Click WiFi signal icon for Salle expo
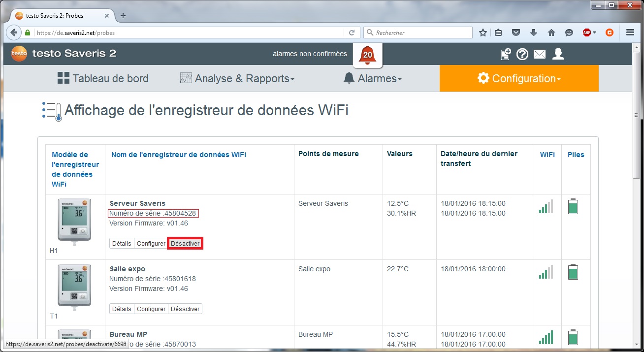Screen dimensions: 644x352 [546, 272]
